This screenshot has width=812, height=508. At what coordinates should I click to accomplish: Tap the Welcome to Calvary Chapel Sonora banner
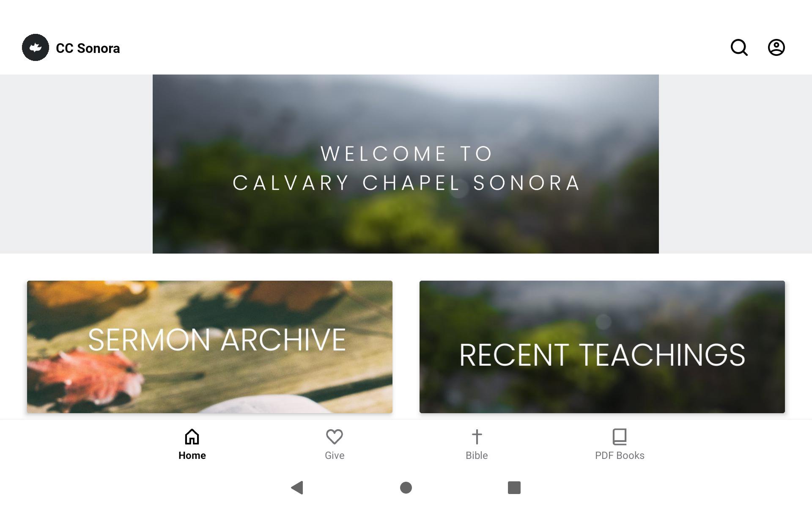point(406,164)
